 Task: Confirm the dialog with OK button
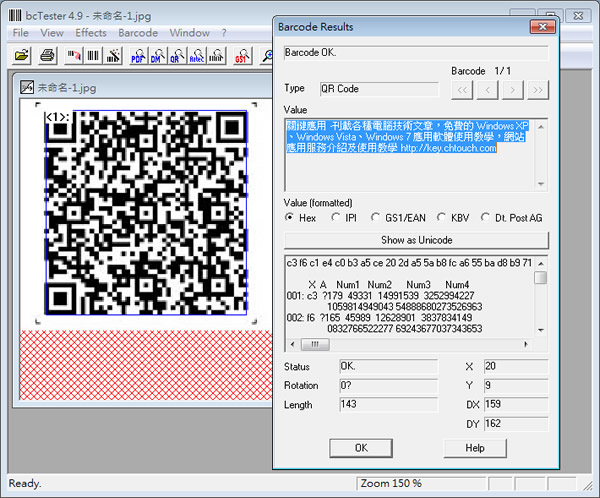point(361,447)
